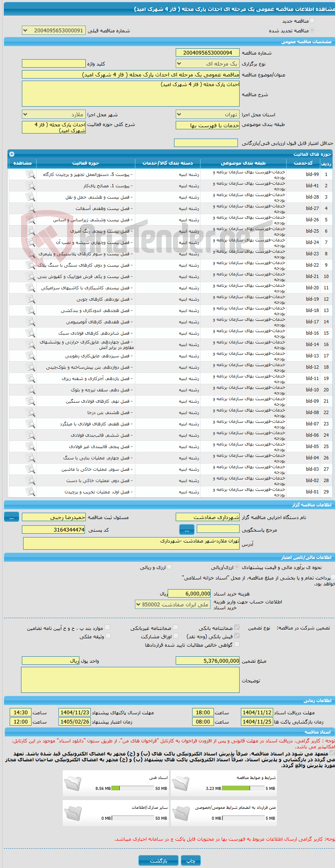Select مناقصه تجدید شده radio button
Image resolution: width=335 pixels, height=868 pixels.
coord(311,30)
